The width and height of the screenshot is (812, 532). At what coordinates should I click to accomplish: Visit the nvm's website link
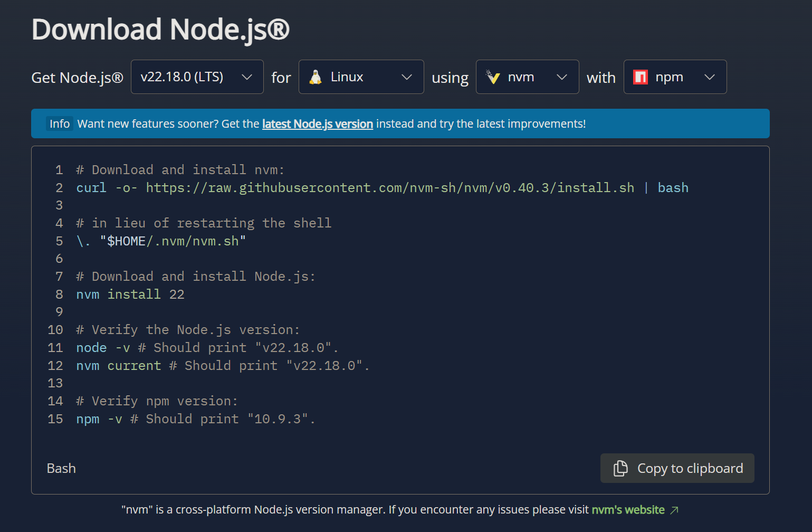[x=627, y=510]
